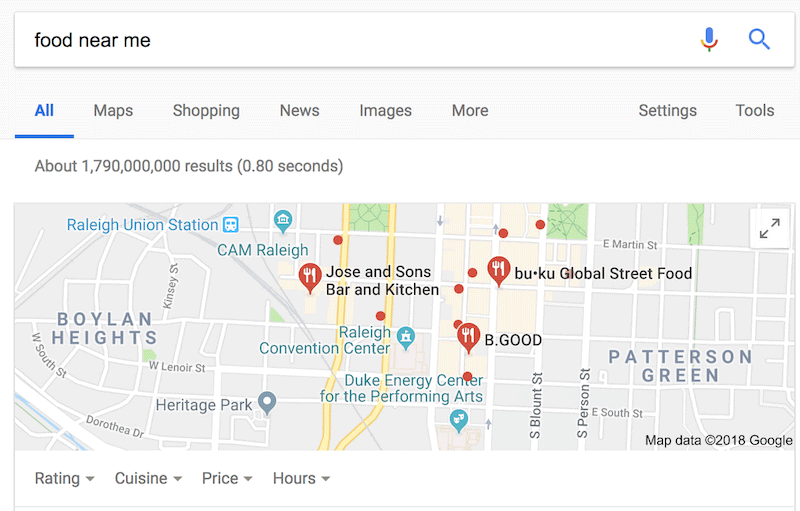Click the blue magnifying glass search icon
800x511 pixels.
[759, 40]
